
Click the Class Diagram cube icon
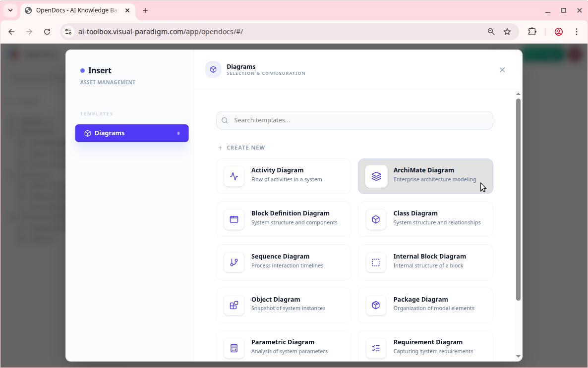376,219
